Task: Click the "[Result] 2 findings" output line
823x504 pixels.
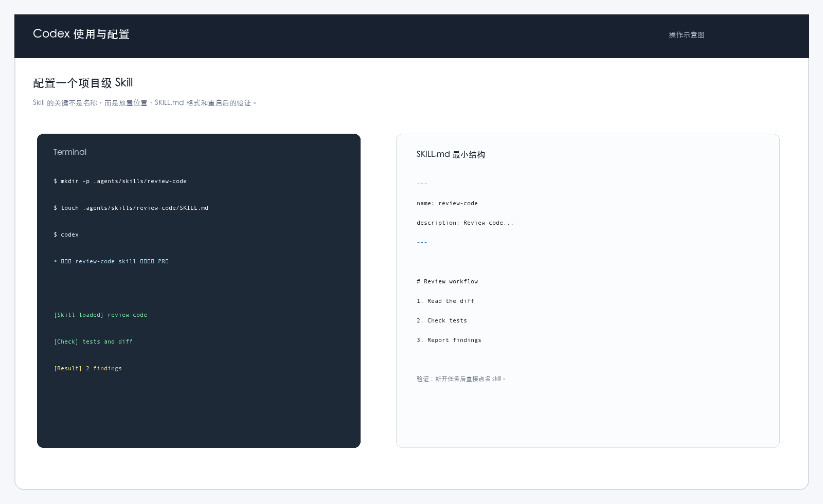Action: pos(88,368)
